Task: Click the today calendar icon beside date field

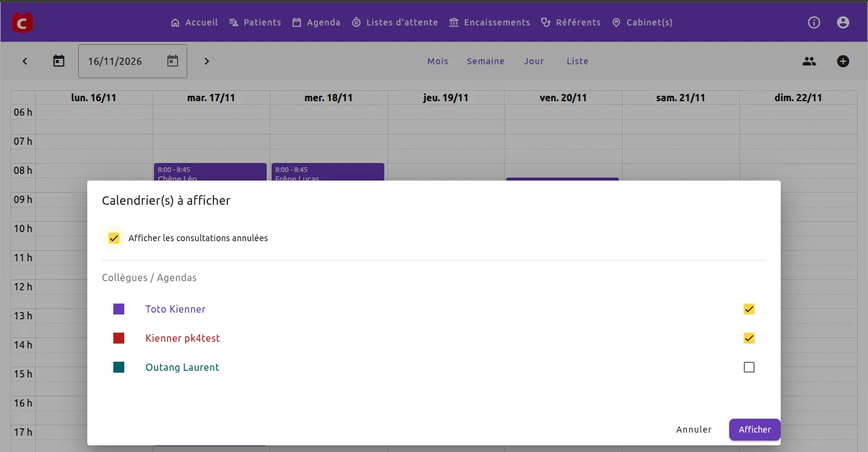Action: click(x=59, y=61)
